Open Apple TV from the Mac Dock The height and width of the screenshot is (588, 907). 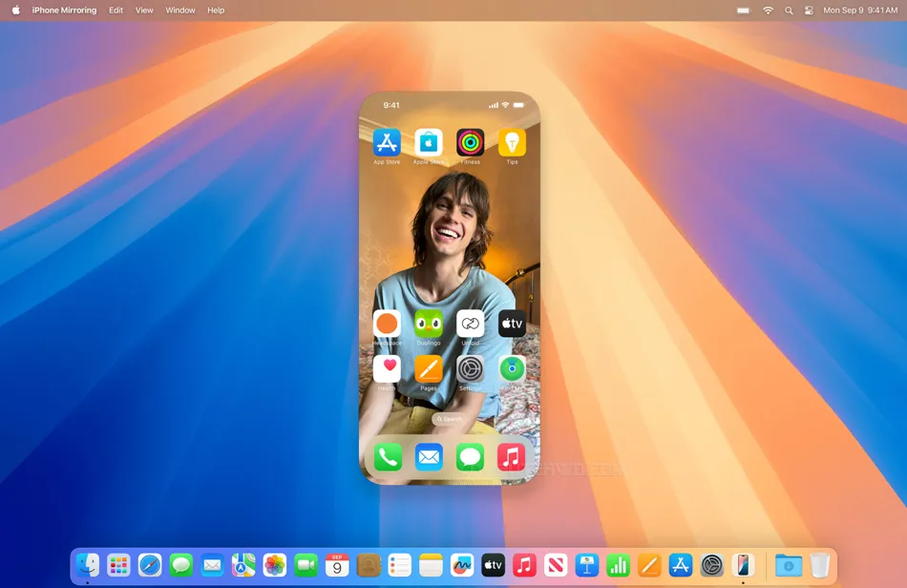494,565
